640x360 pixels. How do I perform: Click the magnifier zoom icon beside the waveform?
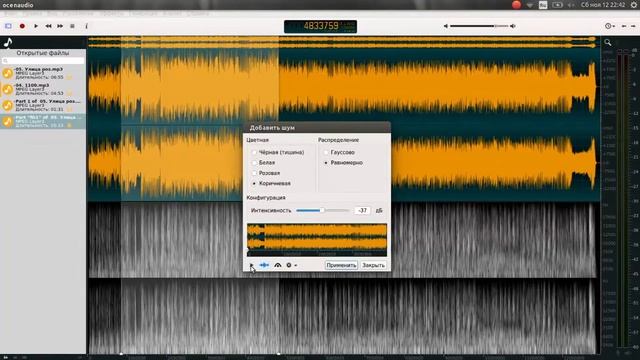608,42
